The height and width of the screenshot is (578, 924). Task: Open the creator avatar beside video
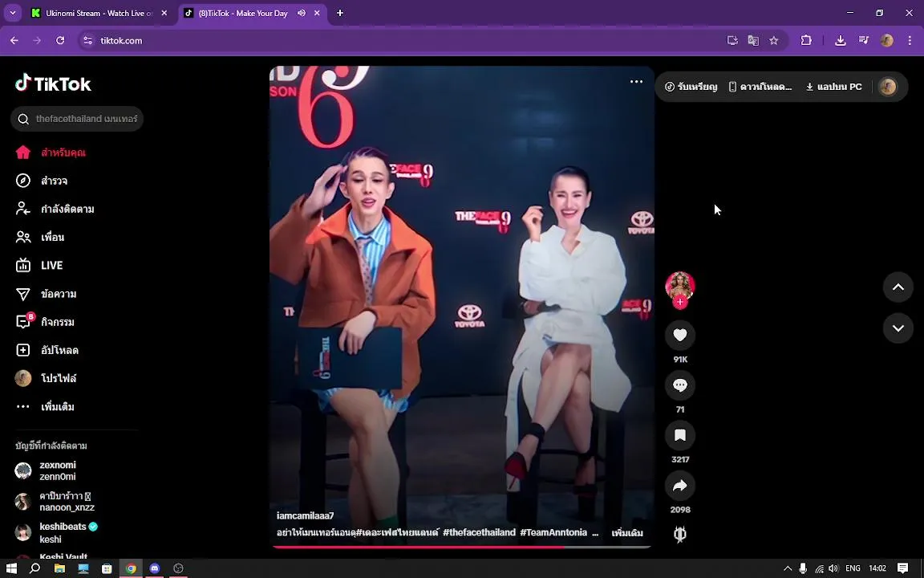point(680,286)
